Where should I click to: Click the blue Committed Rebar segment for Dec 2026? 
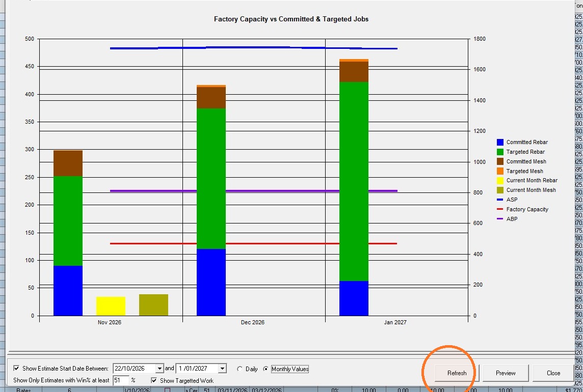click(x=211, y=283)
